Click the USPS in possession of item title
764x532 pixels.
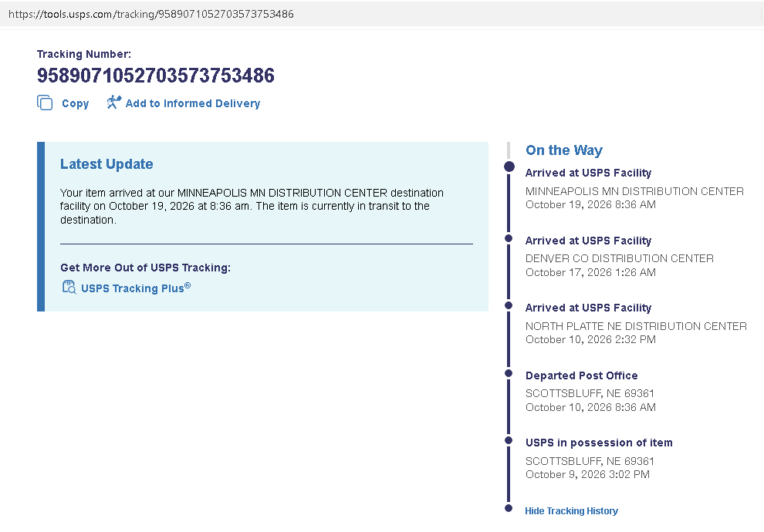click(x=599, y=443)
